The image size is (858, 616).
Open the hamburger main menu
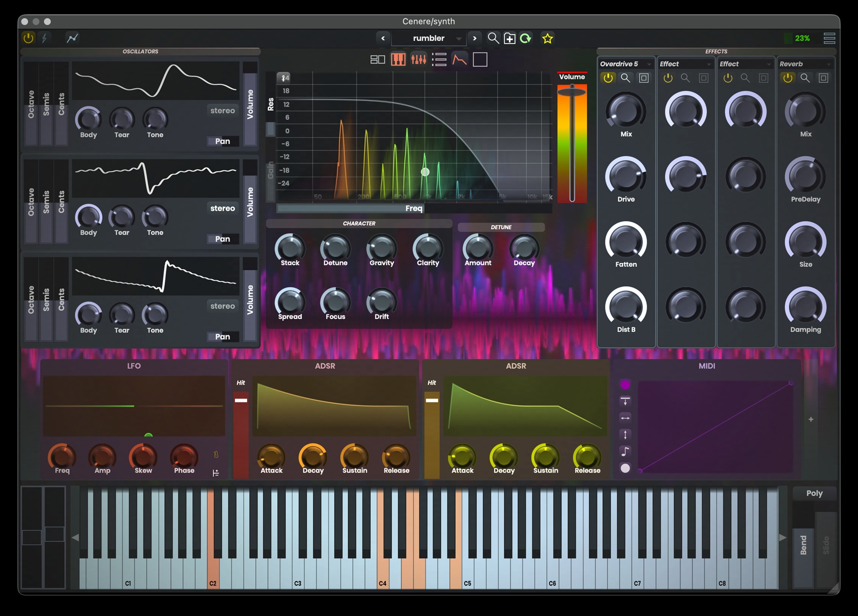[x=829, y=38]
